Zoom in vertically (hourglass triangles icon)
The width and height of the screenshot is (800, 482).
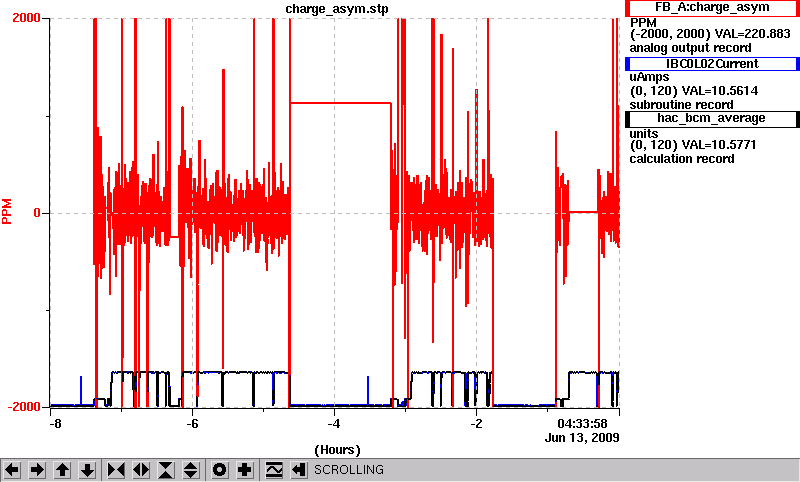pyautogui.click(x=166, y=470)
